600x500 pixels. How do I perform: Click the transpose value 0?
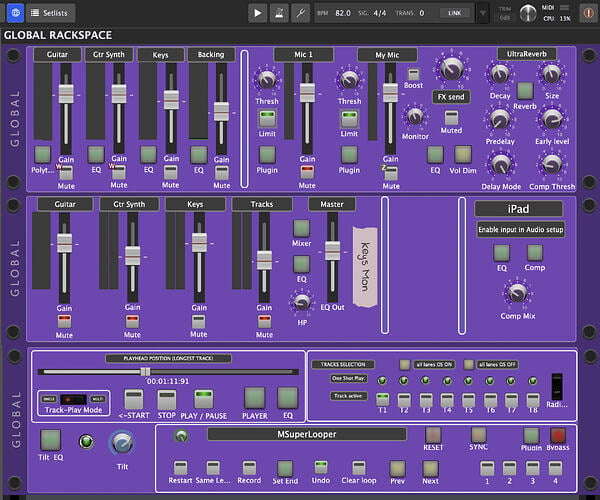point(422,13)
